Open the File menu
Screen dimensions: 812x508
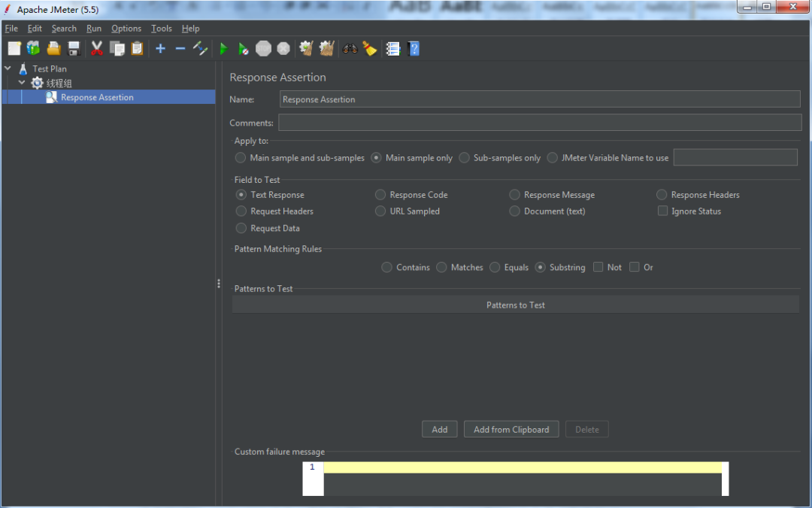tap(11, 29)
